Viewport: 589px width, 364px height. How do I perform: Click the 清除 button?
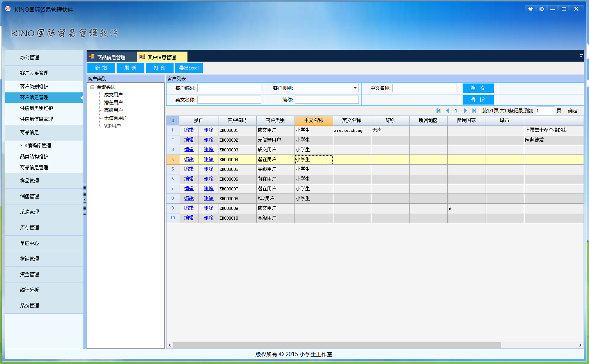pyautogui.click(x=478, y=100)
